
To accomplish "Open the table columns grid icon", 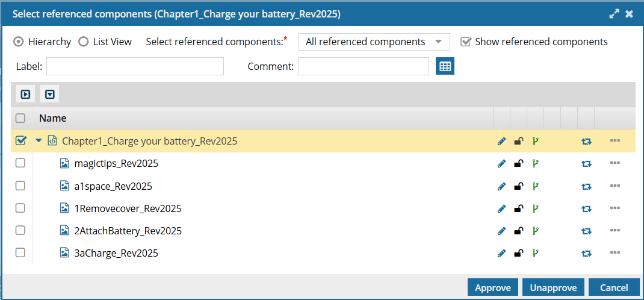I will (x=445, y=66).
